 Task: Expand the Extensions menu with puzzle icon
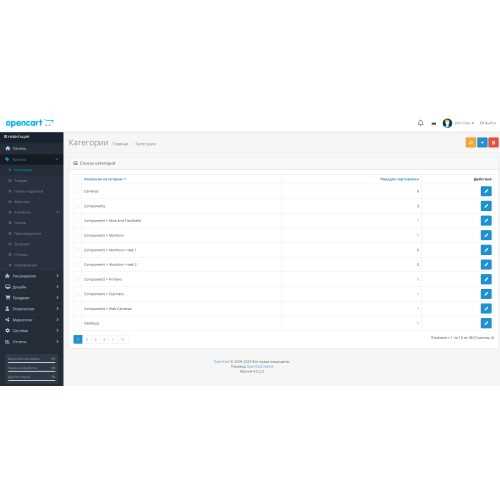[32, 276]
